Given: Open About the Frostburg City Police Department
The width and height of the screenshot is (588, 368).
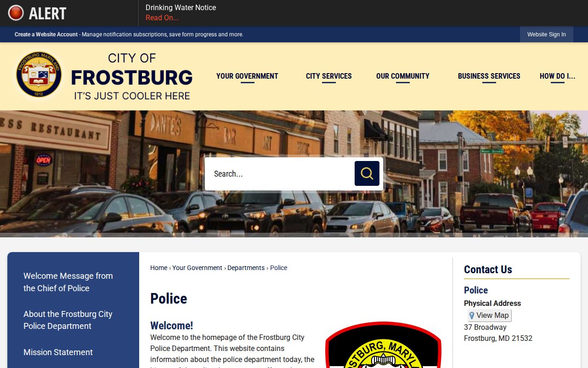Looking at the screenshot, I should 68,320.
